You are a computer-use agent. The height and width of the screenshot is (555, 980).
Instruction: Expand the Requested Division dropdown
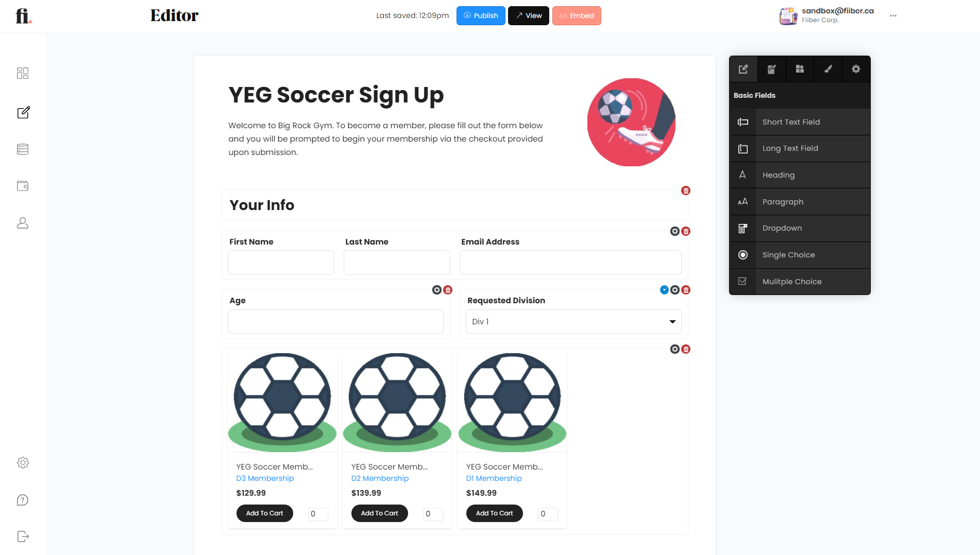tap(573, 322)
